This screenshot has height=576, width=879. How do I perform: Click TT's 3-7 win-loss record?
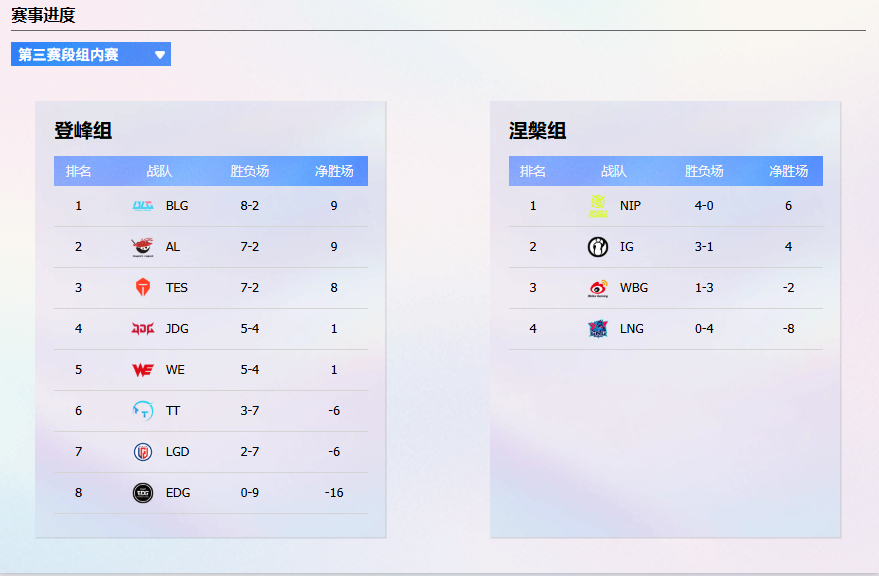250,411
